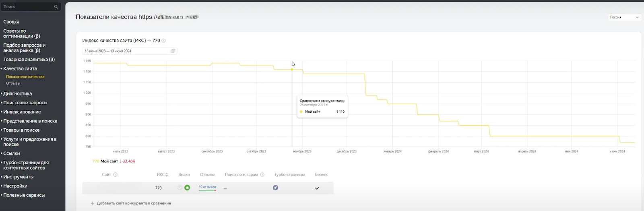The height and width of the screenshot is (211, 644).
Task: Open the 10 отзывов link
Action: tap(207, 187)
